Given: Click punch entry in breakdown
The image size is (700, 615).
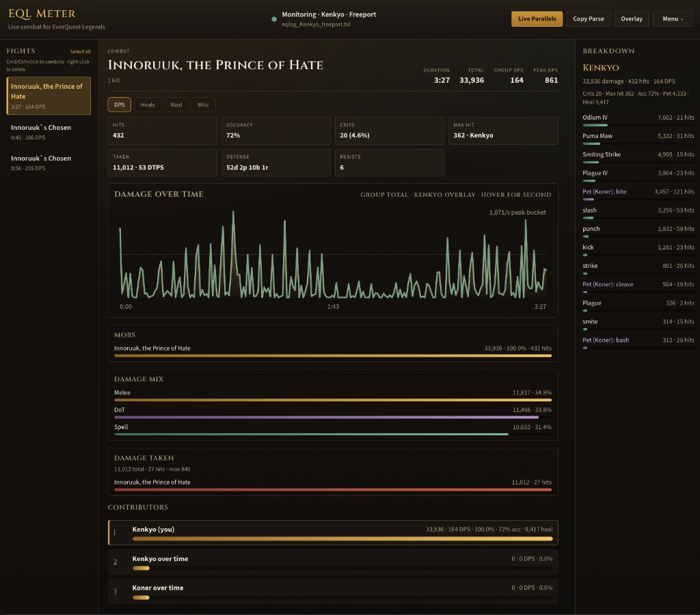Looking at the screenshot, I should 638,231.
